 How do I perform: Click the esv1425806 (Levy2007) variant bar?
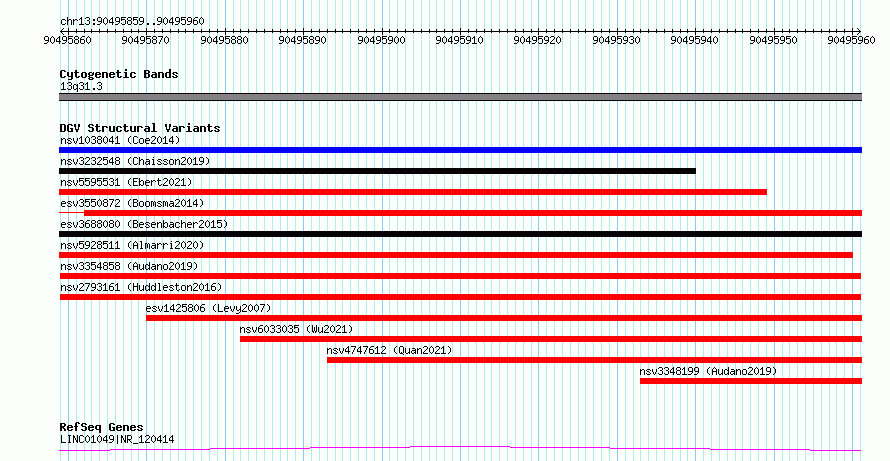coord(504,318)
